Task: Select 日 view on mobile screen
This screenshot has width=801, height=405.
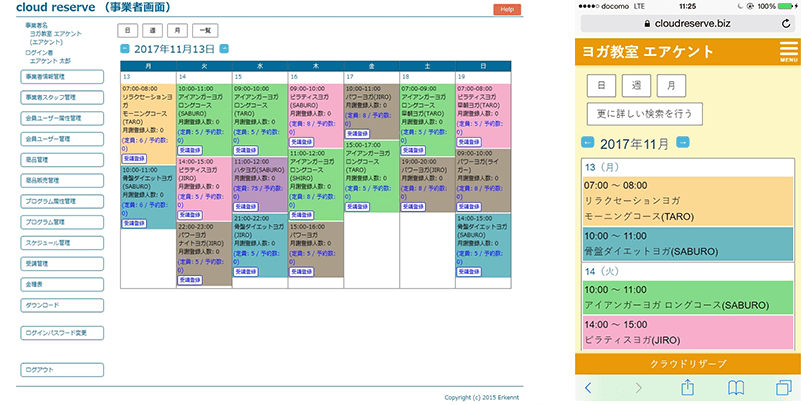Action: coord(601,86)
